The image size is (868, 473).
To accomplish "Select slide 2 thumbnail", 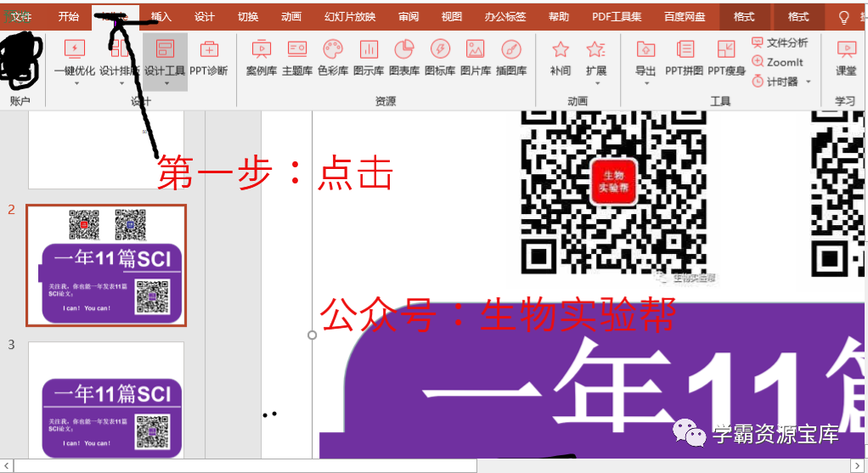I will pyautogui.click(x=106, y=266).
